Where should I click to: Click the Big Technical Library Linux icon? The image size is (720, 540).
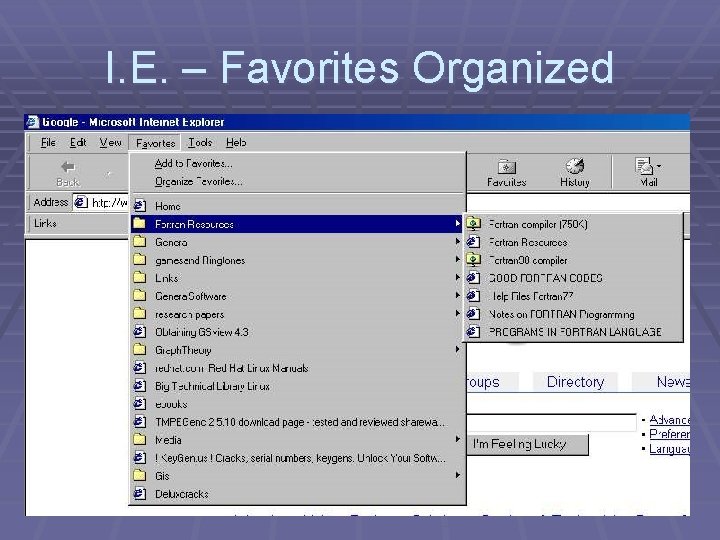[x=140, y=386]
